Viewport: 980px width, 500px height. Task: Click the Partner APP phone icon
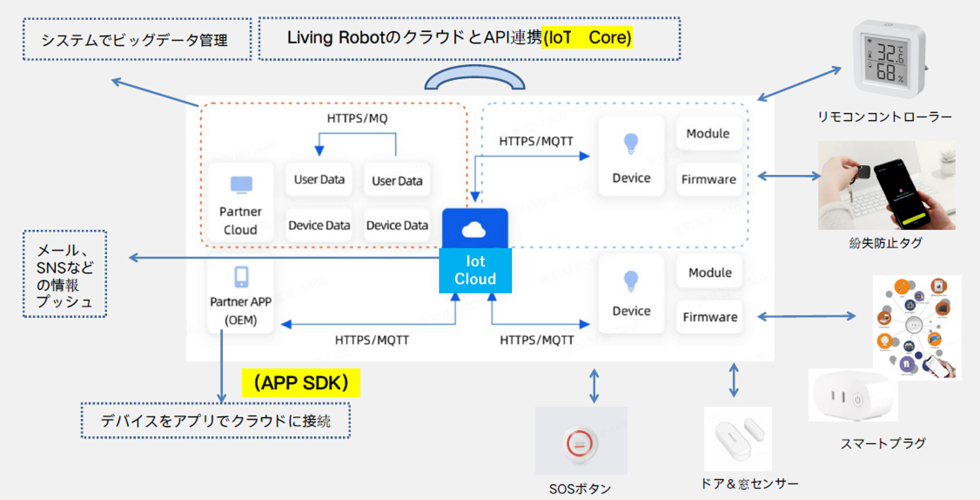click(241, 277)
